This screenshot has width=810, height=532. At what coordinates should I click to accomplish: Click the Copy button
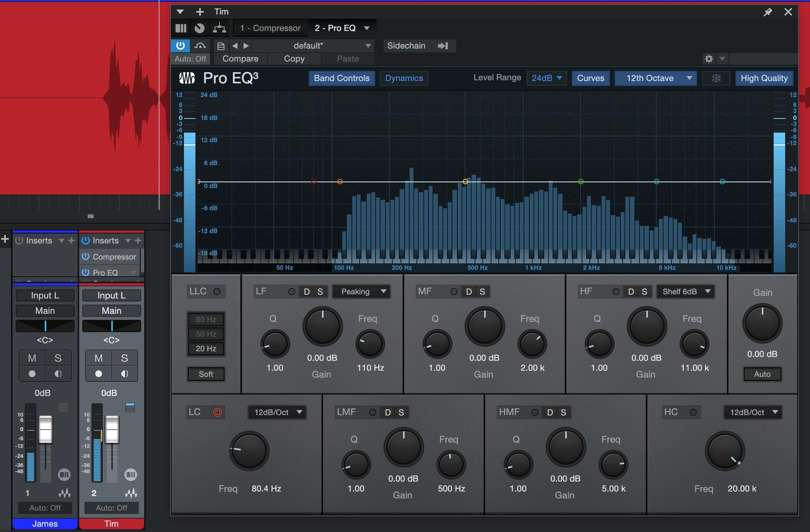tap(294, 59)
